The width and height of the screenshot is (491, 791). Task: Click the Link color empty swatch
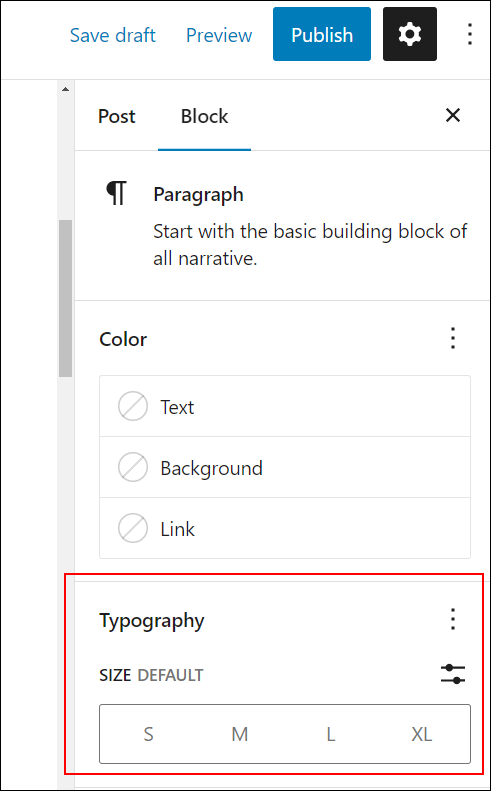133,529
